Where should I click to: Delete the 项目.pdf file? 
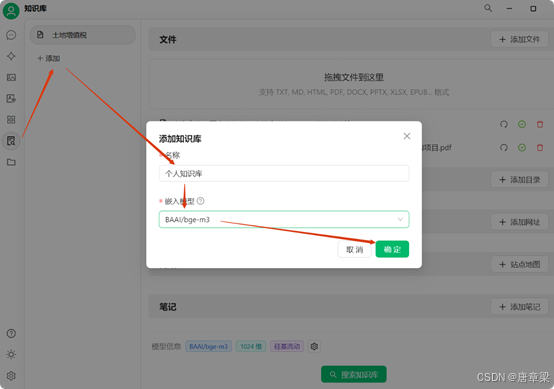540,147
